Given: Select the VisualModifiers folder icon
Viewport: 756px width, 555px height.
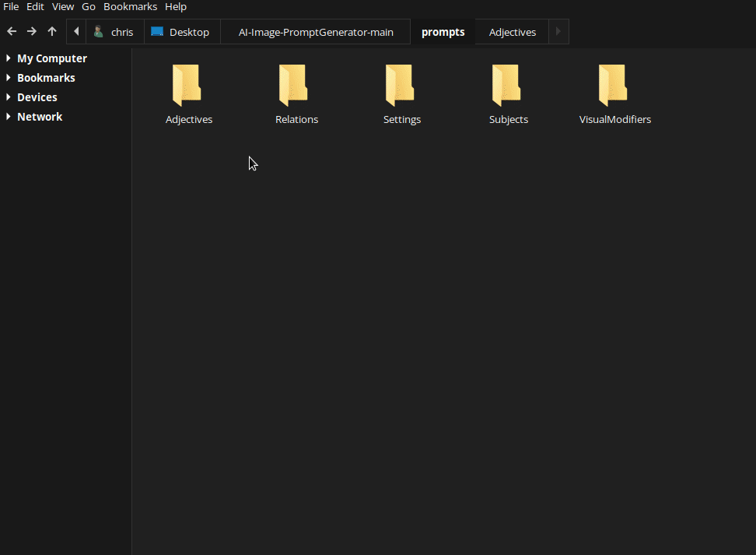Looking at the screenshot, I should [x=613, y=85].
